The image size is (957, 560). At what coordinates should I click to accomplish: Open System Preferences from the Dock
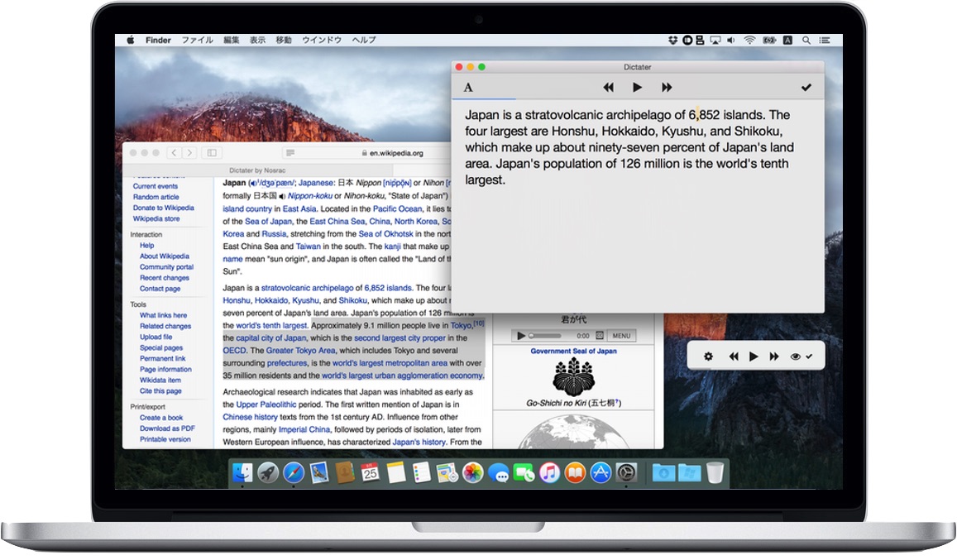click(x=626, y=472)
